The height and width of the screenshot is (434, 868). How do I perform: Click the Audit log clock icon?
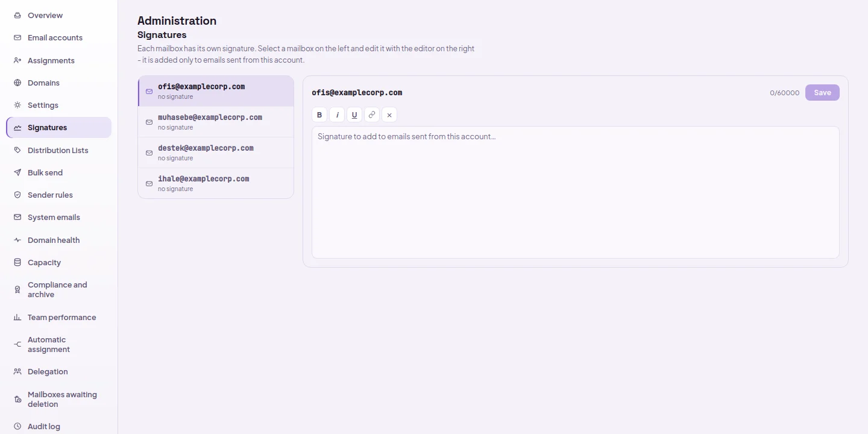click(17, 426)
